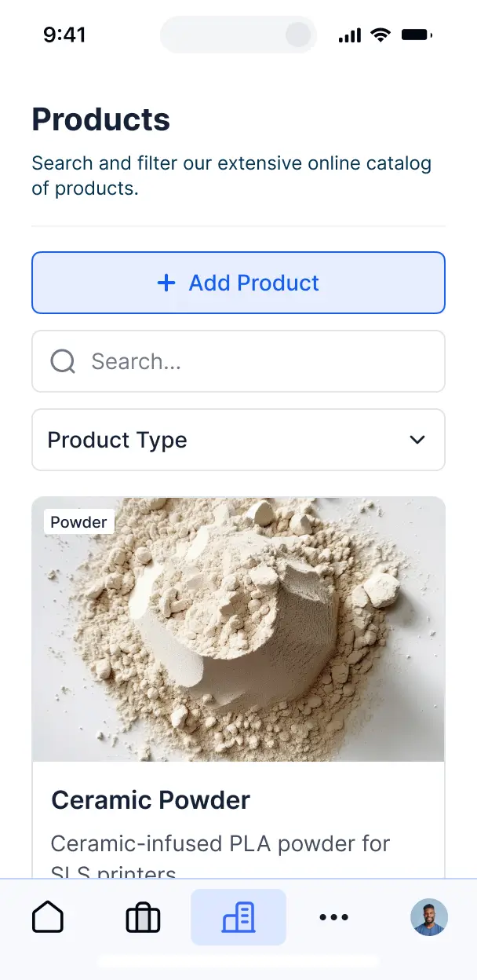The image size is (477, 980).
Task: Switch to the Products section via bottom nav
Action: coord(238,916)
